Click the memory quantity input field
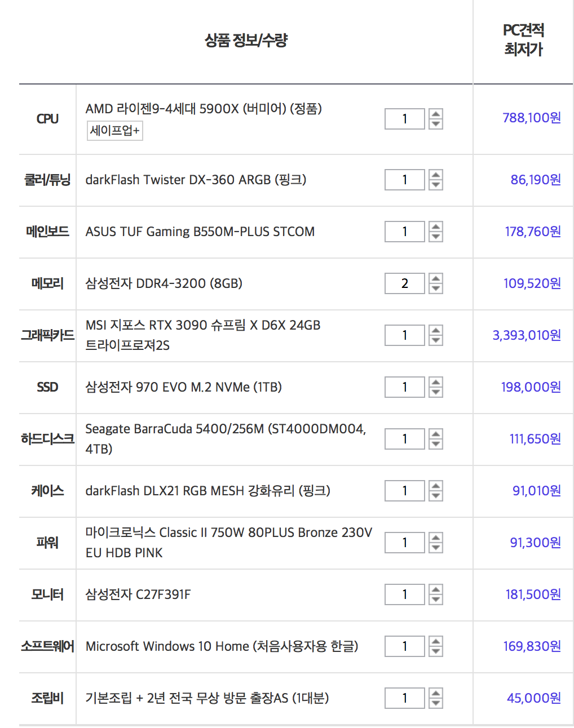 404,283
